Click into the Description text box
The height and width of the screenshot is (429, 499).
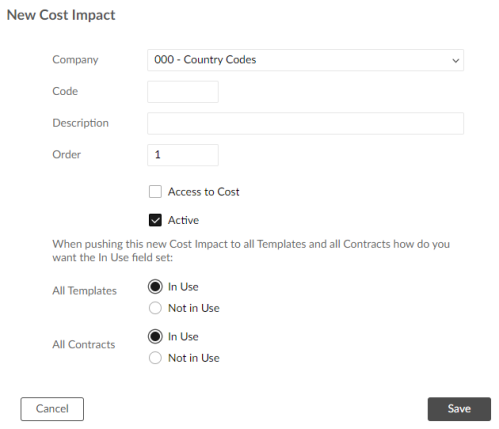tap(305, 123)
